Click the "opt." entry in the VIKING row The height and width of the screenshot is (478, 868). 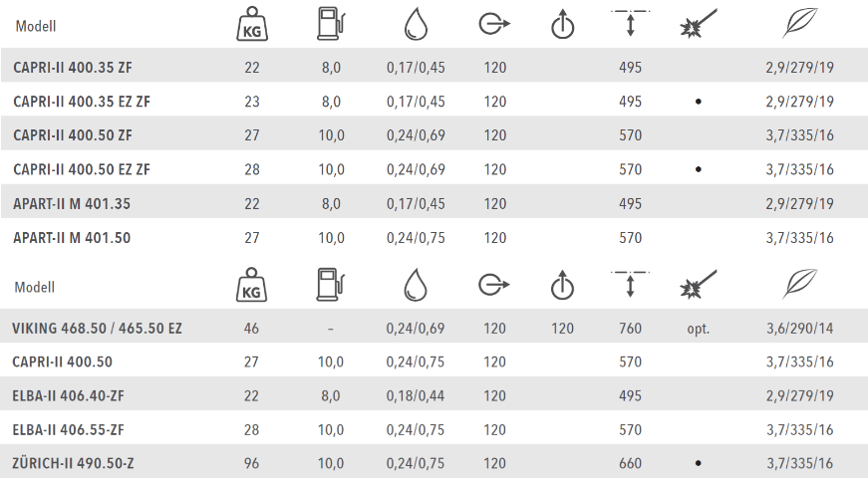[698, 328]
